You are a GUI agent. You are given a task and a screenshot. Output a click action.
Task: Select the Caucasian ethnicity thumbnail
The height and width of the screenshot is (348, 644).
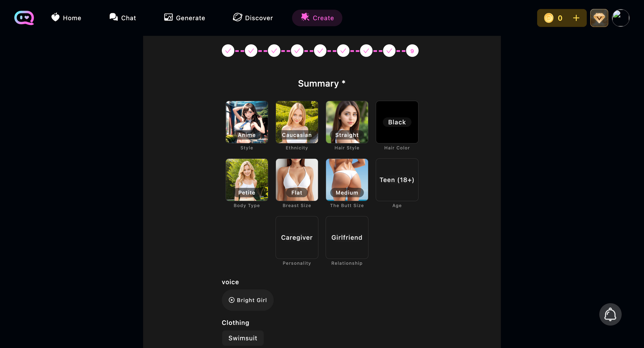tap(297, 122)
